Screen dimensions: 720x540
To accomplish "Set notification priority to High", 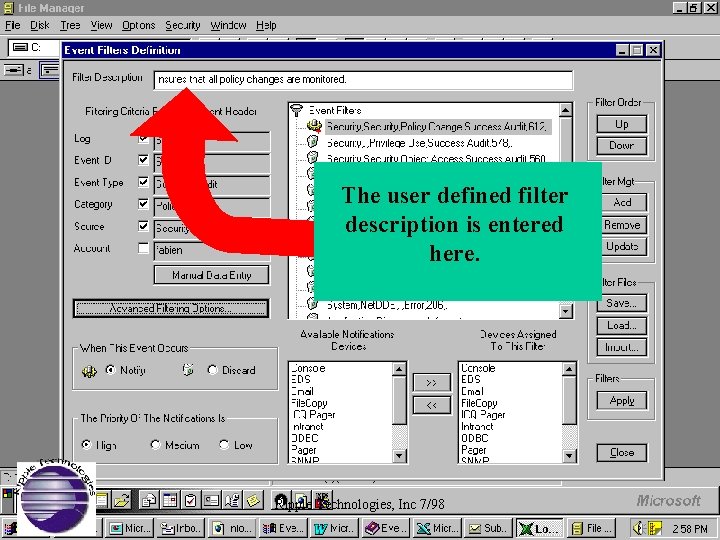I will pos(86,444).
